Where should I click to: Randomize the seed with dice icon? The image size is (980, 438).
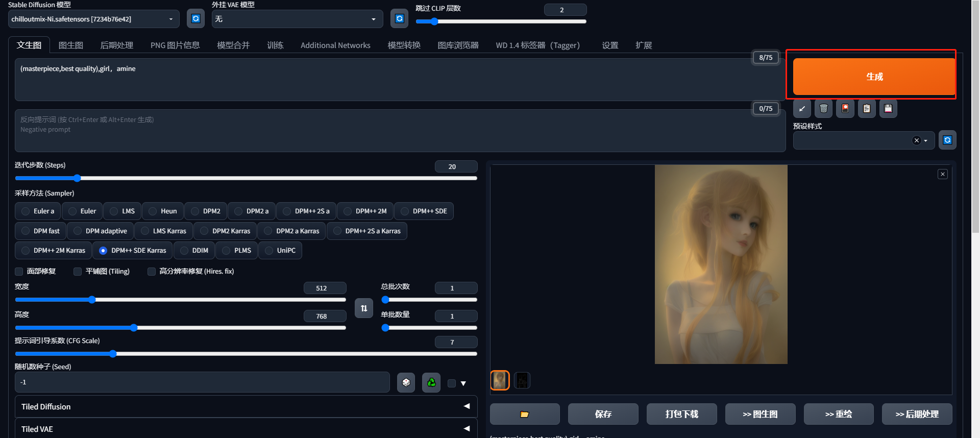406,382
